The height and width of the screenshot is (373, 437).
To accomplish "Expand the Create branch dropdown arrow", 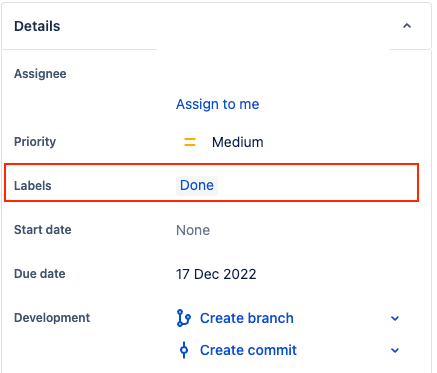I will pyautogui.click(x=395, y=318).
